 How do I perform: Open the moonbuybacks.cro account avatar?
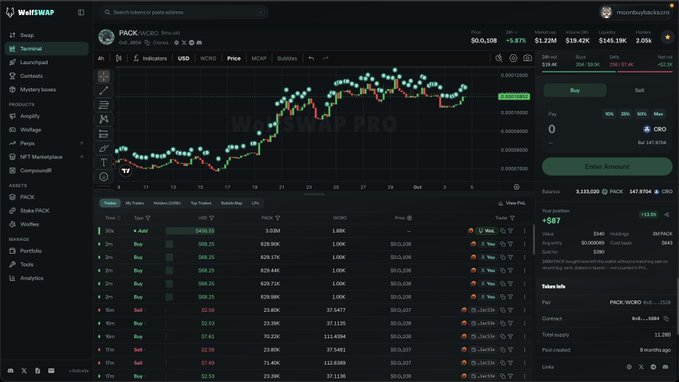(x=606, y=12)
